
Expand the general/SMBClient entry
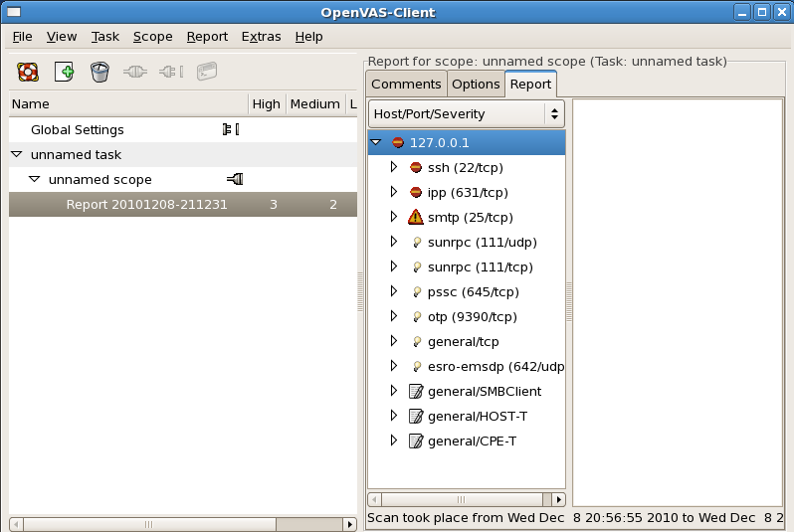click(393, 390)
